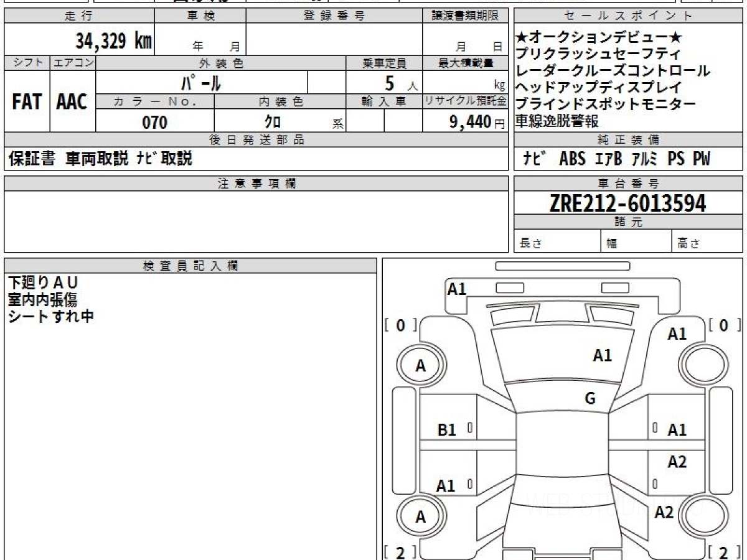Click the シフト header cell
Viewport: 747px width, 560px height.
pos(27,63)
